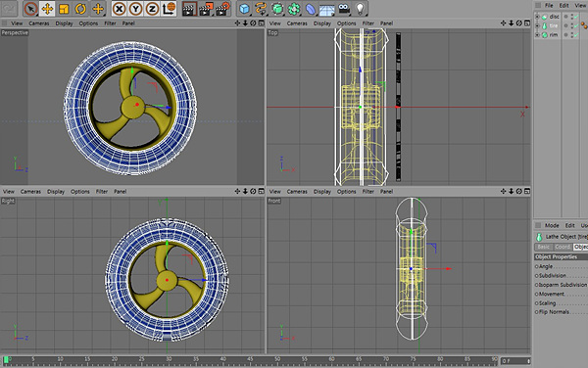The height and width of the screenshot is (368, 588).
Task: Click the timeline playhead at frame 0
Action: coord(6,360)
